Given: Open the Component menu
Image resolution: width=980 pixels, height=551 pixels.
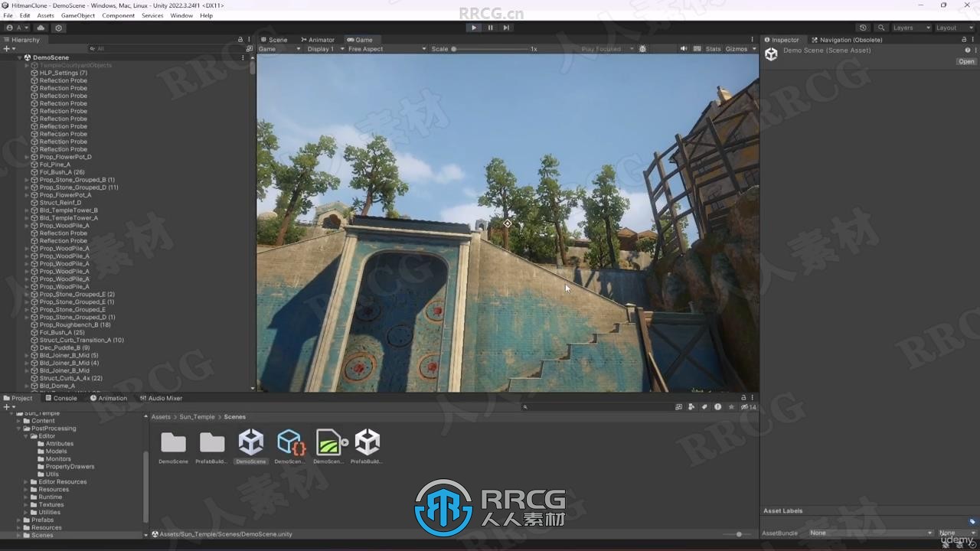Looking at the screenshot, I should [118, 15].
